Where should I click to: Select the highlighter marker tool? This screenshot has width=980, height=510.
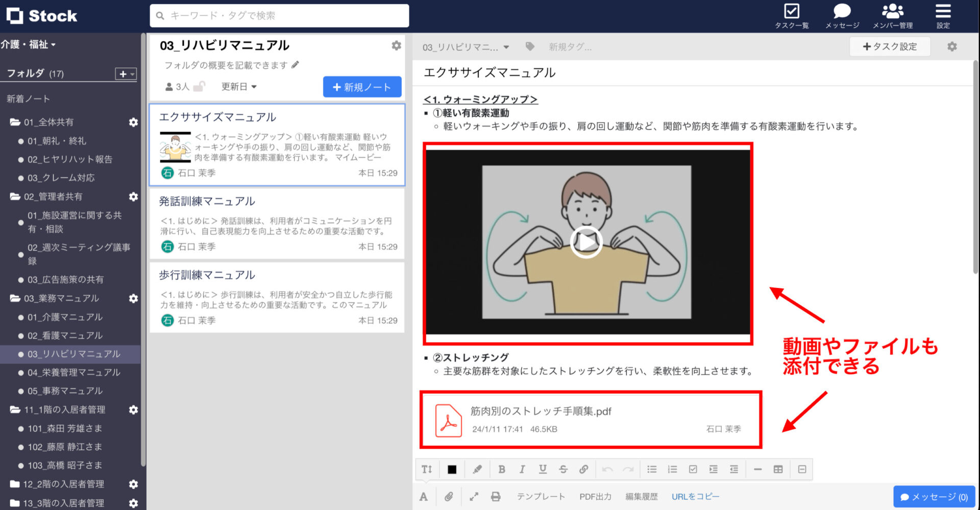click(x=477, y=469)
